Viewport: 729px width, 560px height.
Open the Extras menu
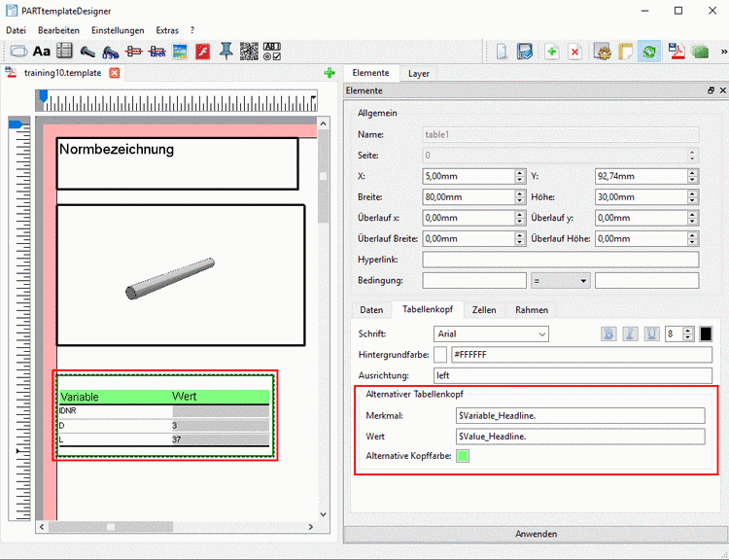click(x=167, y=30)
